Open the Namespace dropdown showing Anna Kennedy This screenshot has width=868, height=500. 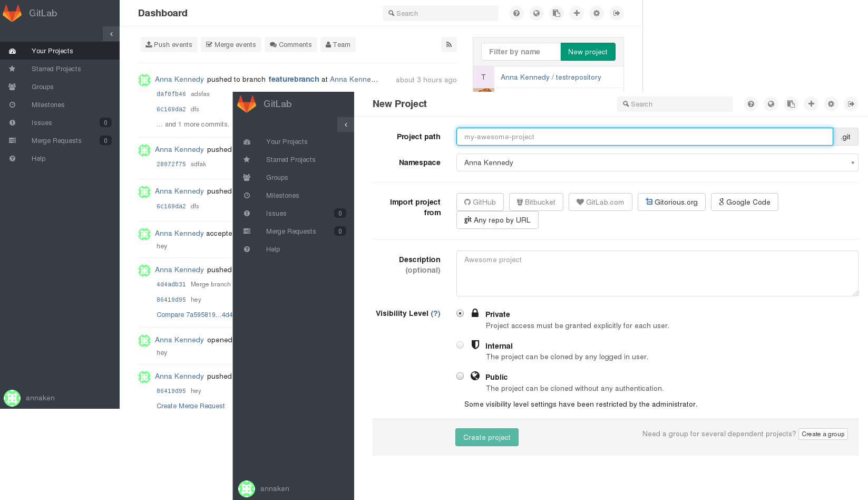657,162
